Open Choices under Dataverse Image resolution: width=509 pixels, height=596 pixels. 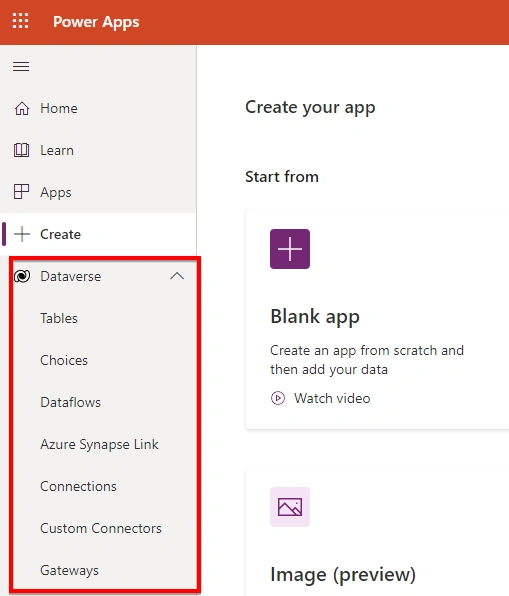click(x=64, y=360)
